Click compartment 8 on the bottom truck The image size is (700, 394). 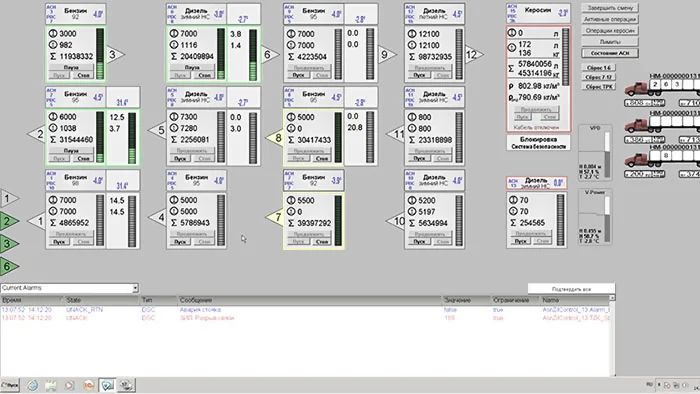pyautogui.click(x=666, y=156)
